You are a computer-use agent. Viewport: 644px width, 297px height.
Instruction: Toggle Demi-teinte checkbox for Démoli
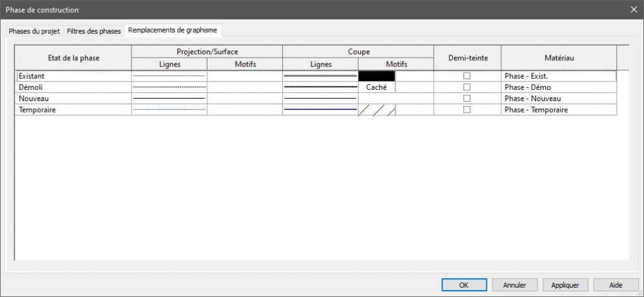pos(467,87)
